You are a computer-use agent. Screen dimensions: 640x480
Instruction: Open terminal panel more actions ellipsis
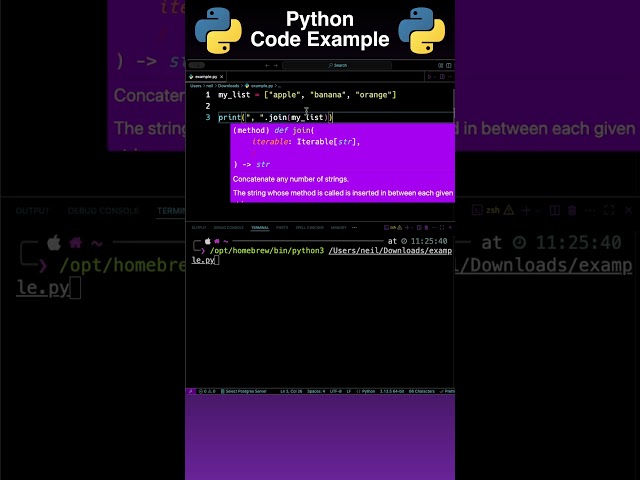(x=434, y=227)
